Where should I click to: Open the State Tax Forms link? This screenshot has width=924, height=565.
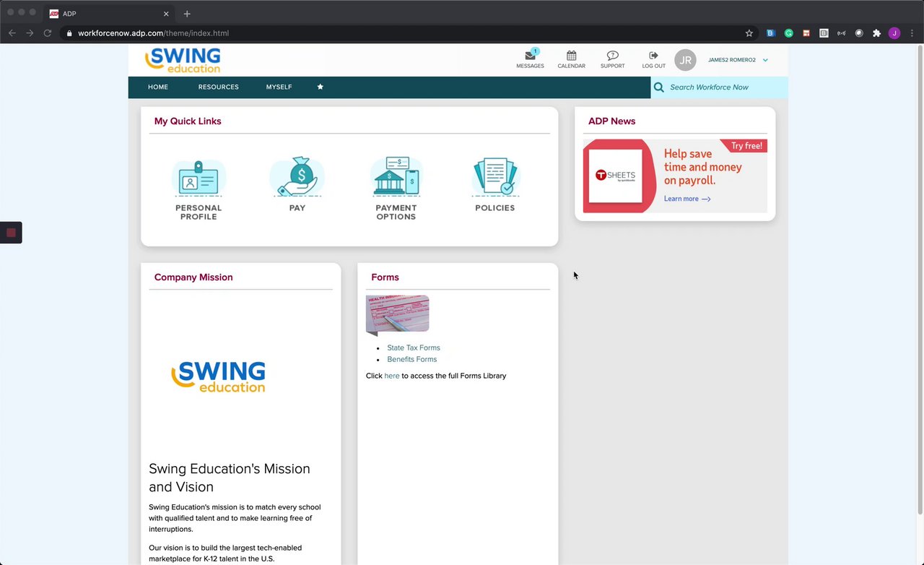coord(413,348)
